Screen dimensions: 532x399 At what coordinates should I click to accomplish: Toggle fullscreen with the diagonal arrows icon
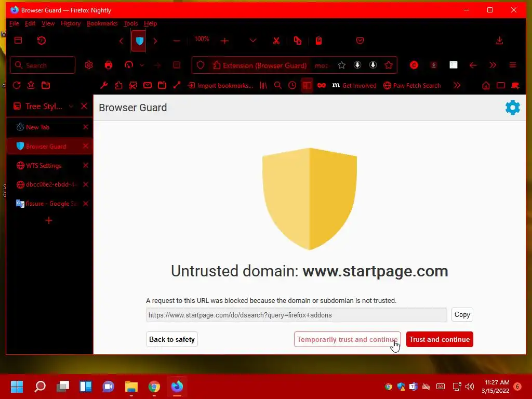coord(177,86)
